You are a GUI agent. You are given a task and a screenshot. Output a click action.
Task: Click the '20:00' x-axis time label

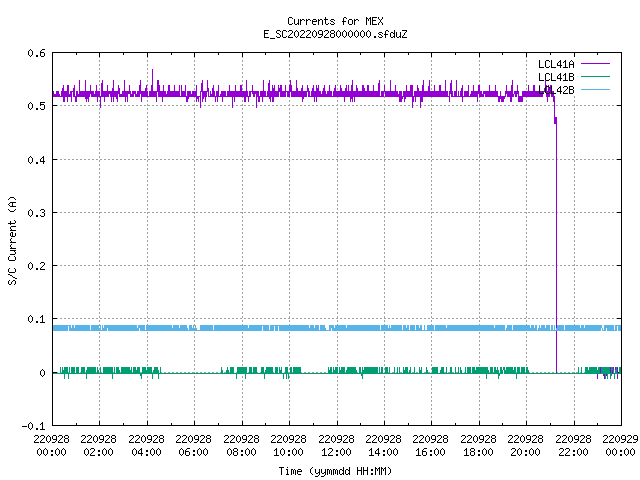526,452
